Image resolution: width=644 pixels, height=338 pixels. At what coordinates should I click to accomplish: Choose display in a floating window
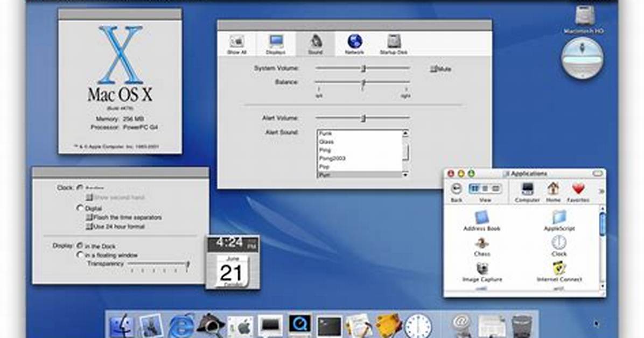coord(80,255)
